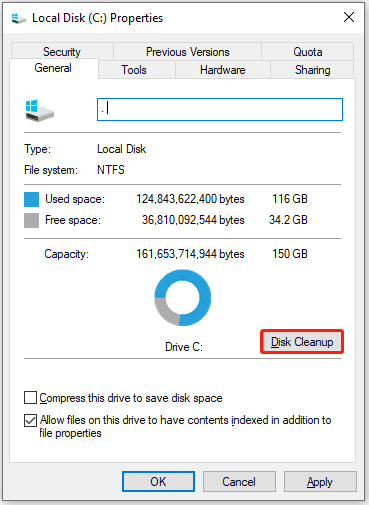
Task: Click the large Windows drive icon
Action: pos(40,111)
